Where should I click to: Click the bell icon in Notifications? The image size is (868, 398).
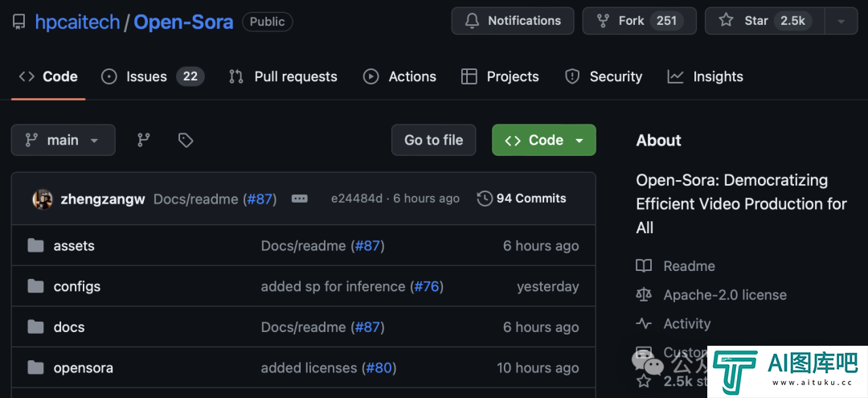pos(472,21)
